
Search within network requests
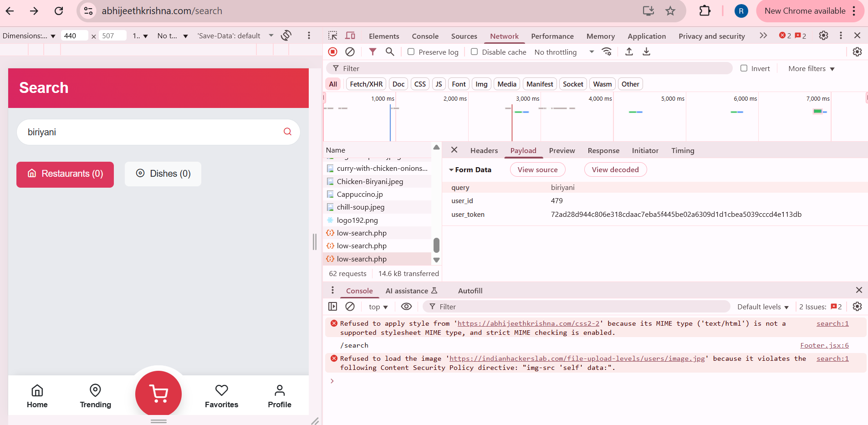click(389, 52)
